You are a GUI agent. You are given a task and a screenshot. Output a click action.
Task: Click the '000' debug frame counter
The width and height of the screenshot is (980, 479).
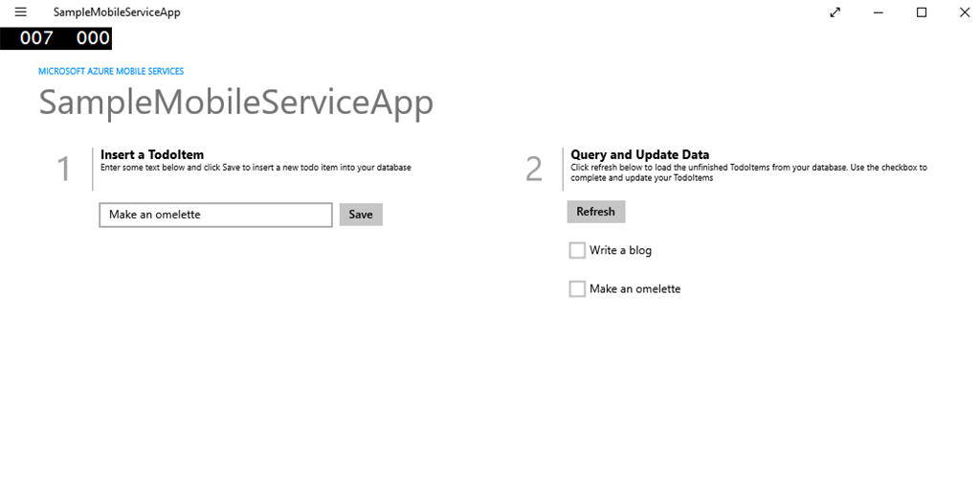93,38
